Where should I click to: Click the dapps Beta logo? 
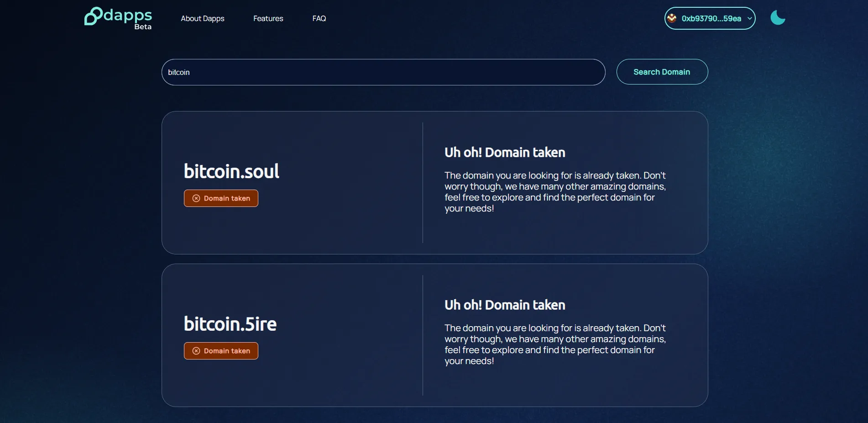[118, 18]
